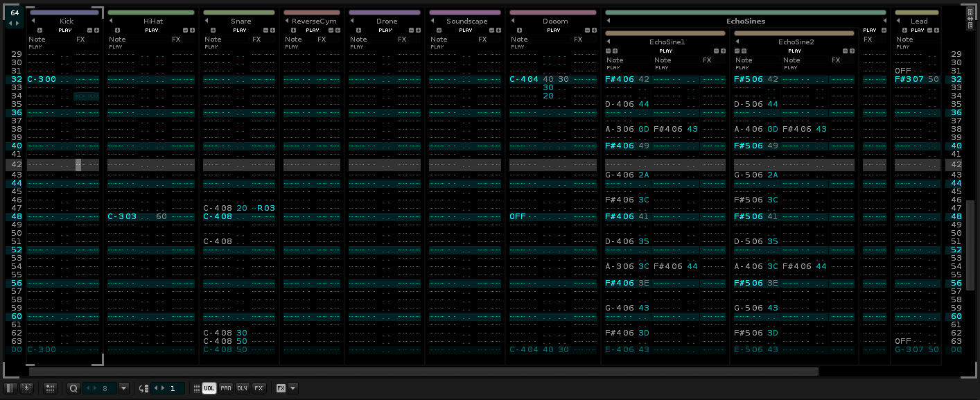Add a note column to Soundscape track
The height and width of the screenshot is (400, 980).
pyautogui.click(x=439, y=31)
